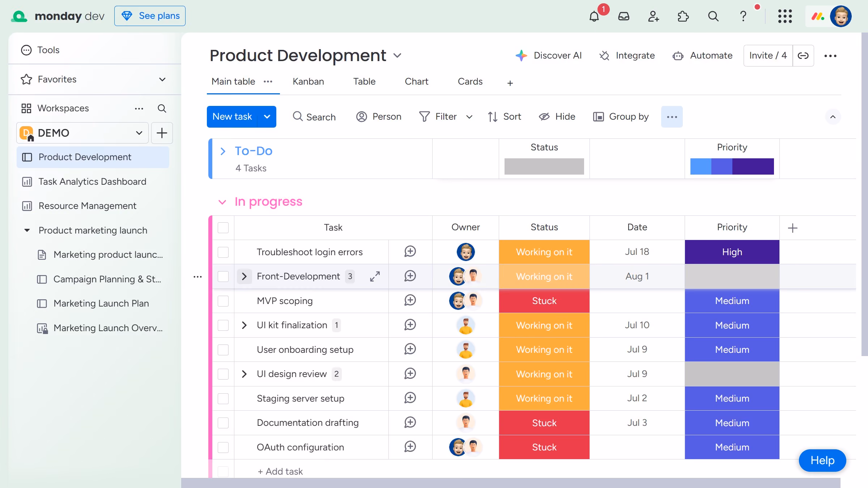Open blue Help button
The image size is (868, 488).
(x=822, y=461)
